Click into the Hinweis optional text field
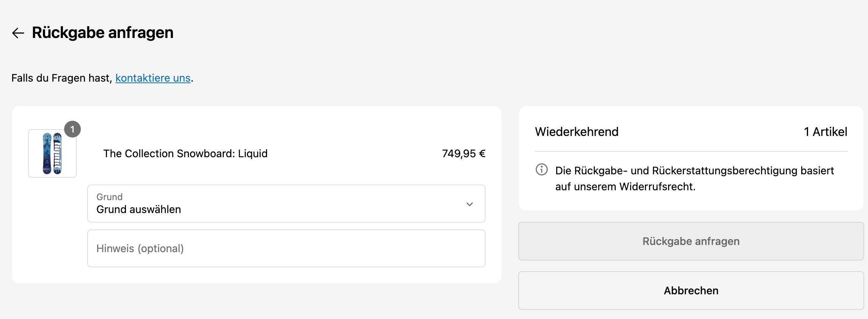 point(286,248)
